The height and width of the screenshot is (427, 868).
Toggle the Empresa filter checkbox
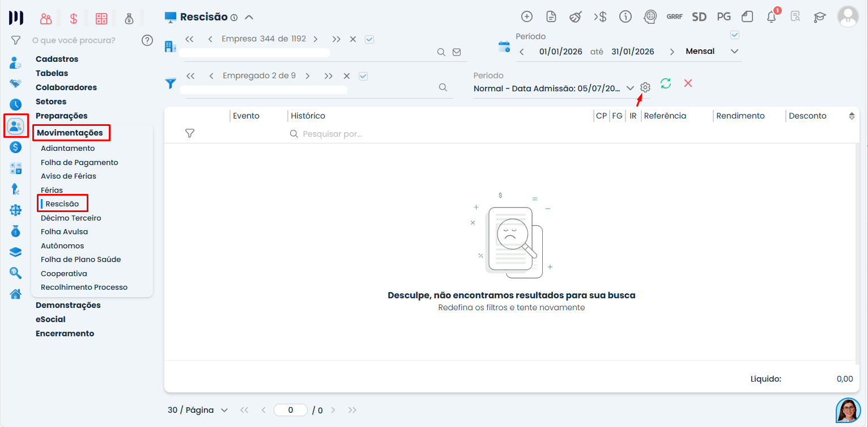369,39
